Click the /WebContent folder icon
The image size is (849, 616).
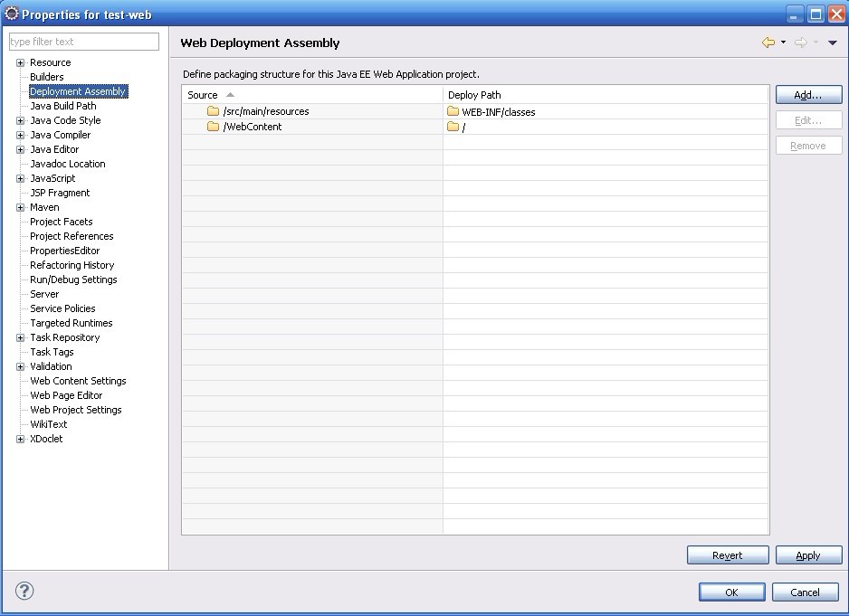point(214,127)
